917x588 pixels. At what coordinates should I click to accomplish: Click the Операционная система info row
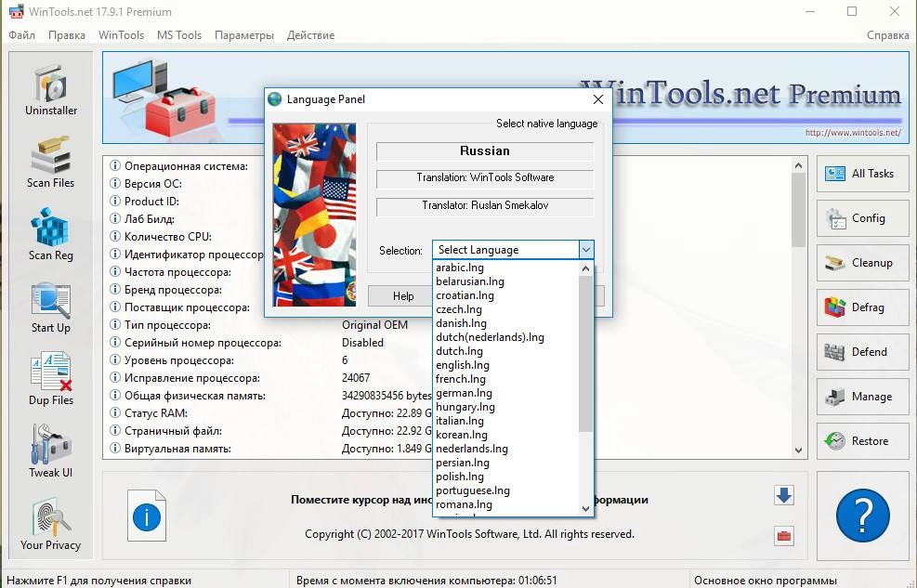[186, 166]
